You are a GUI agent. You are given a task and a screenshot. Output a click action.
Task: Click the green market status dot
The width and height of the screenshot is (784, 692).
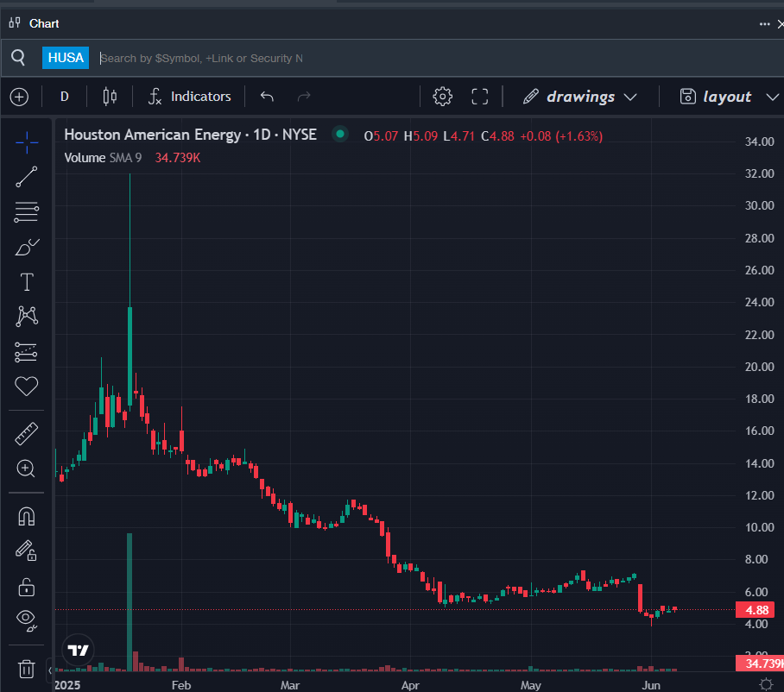(x=340, y=134)
